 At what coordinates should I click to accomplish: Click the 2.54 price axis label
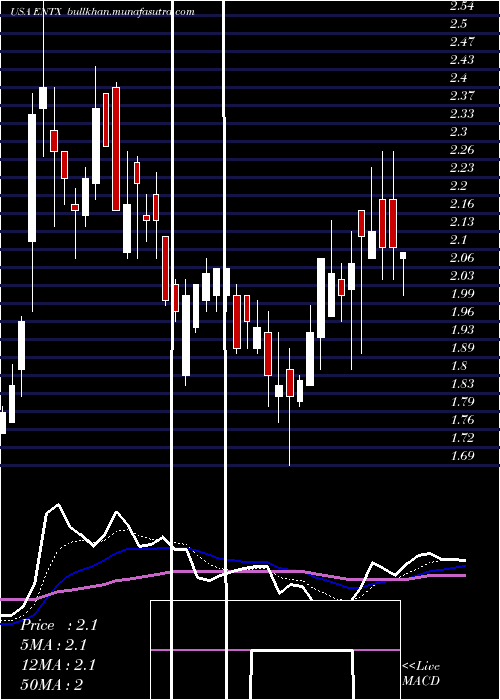tap(462, 6)
